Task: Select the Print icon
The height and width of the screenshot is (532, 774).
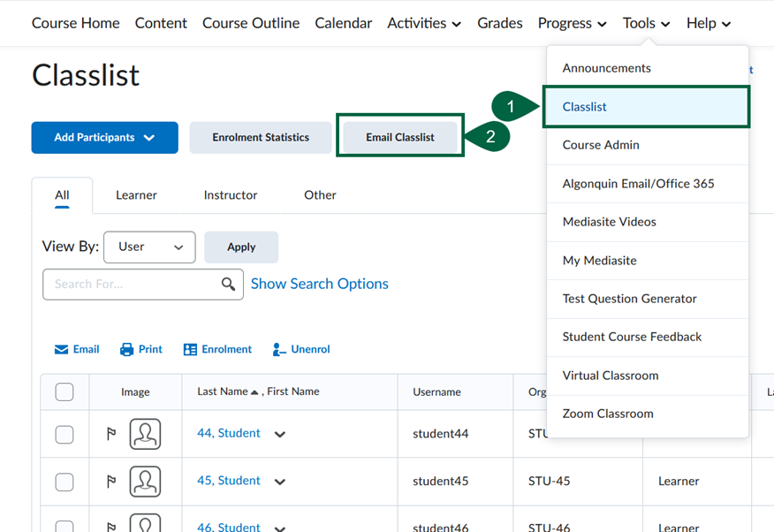Action: [x=140, y=349]
